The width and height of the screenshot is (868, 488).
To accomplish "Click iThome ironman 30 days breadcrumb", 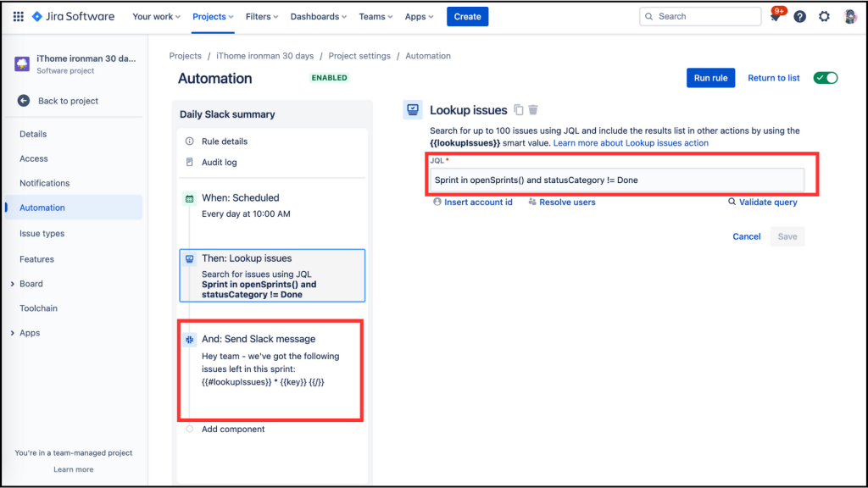I will coord(264,56).
